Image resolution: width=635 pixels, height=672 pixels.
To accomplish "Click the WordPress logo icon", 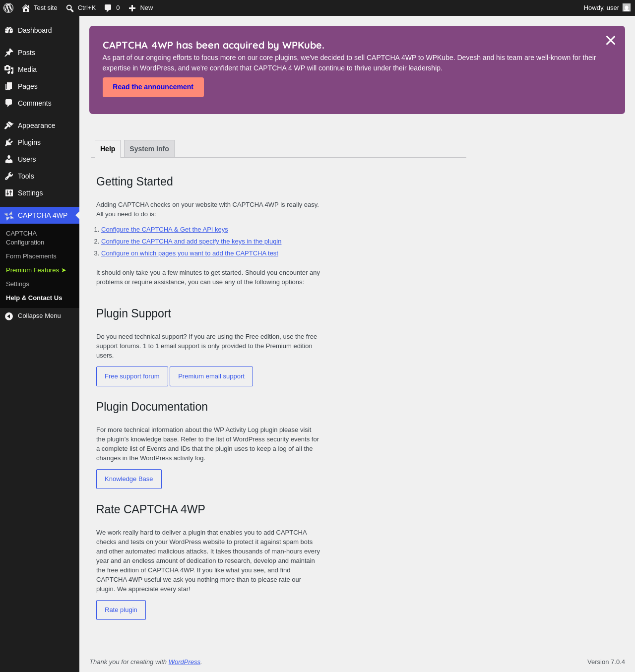I will [8, 8].
